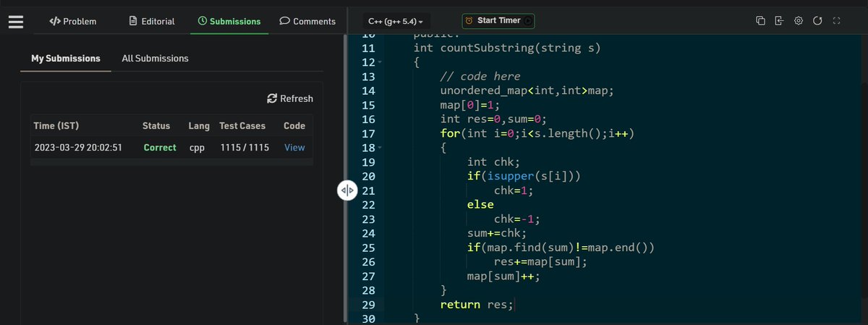Click the code line res+=map[sum];
Screen dimensions: 868x325
coord(541,261)
